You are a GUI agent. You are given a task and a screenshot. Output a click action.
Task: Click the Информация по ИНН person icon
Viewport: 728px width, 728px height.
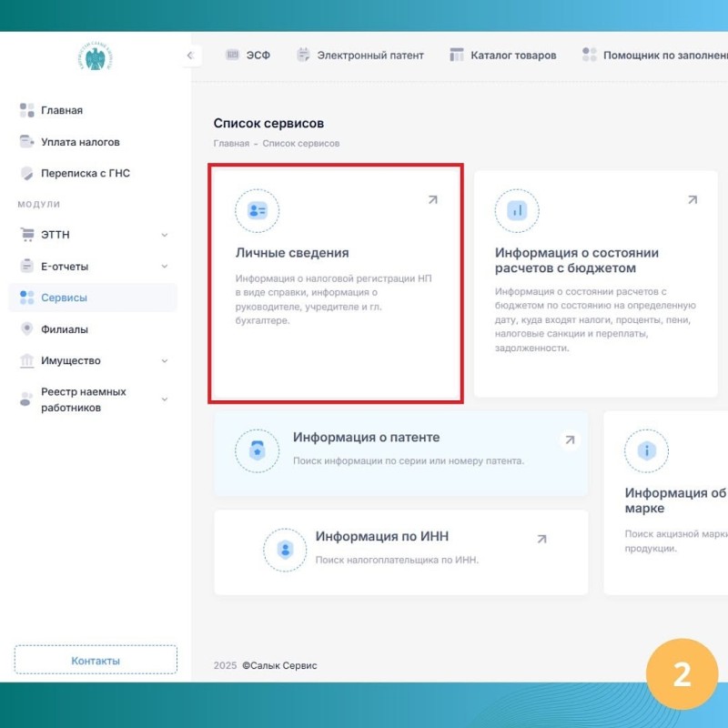tap(285, 550)
